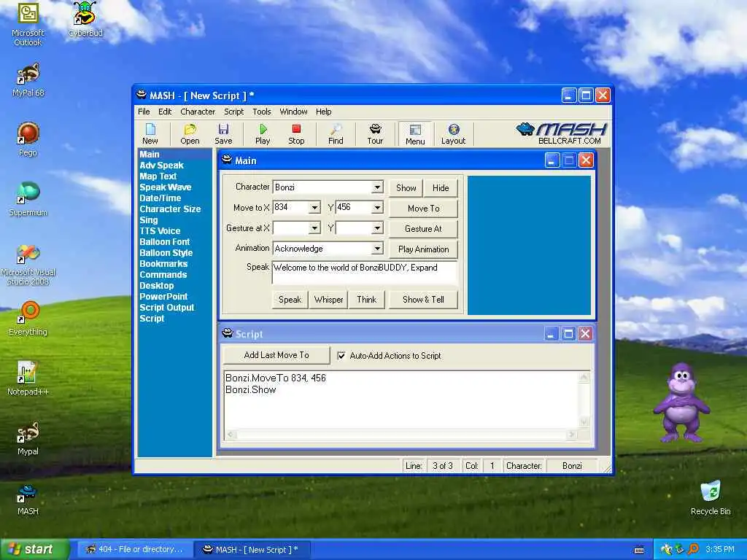Viewport: 747px width, 560px height.
Task: Open the File menu
Action: click(144, 112)
